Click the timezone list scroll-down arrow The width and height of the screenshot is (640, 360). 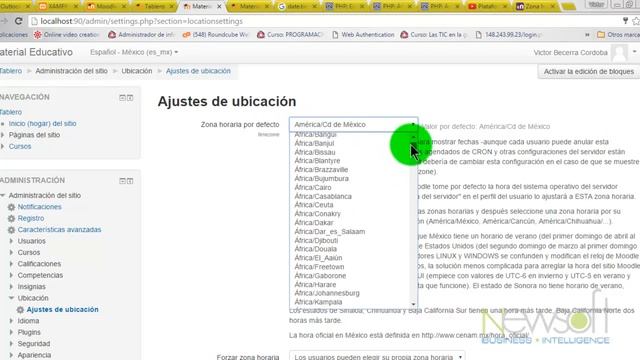coord(413,304)
